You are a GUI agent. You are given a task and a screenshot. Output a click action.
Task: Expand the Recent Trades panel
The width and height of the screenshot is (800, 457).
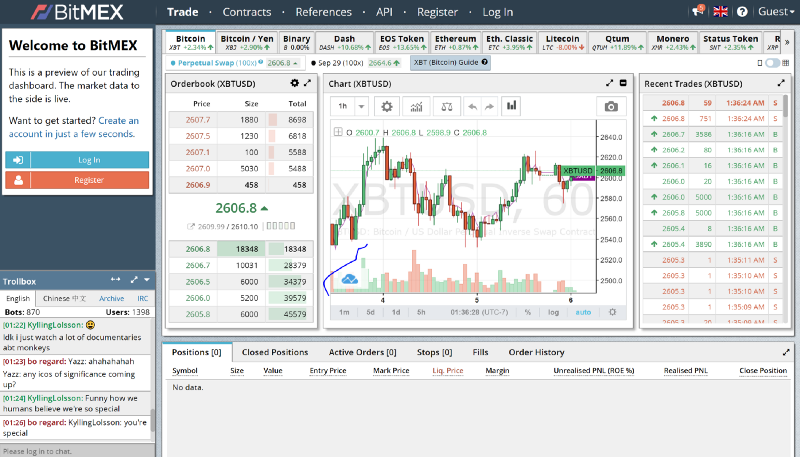[x=781, y=83]
